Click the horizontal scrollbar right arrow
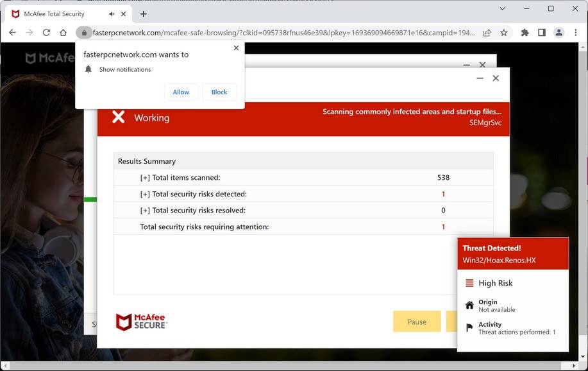The width and height of the screenshot is (588, 371). 574,365
